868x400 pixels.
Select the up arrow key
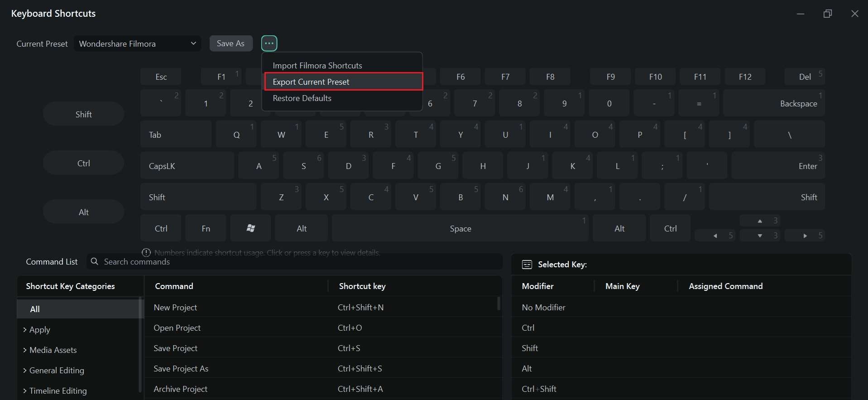[760, 221]
